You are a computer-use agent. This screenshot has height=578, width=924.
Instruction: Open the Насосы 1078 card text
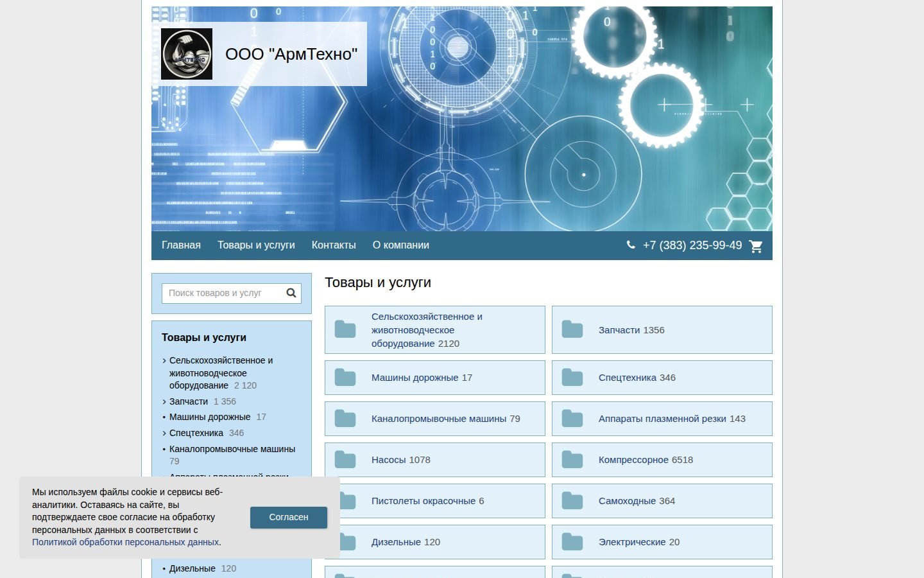coord(401,460)
